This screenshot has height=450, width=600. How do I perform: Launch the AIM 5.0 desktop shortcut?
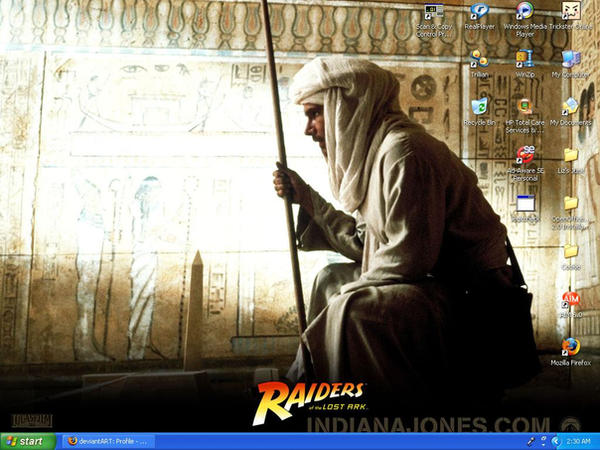tap(571, 305)
